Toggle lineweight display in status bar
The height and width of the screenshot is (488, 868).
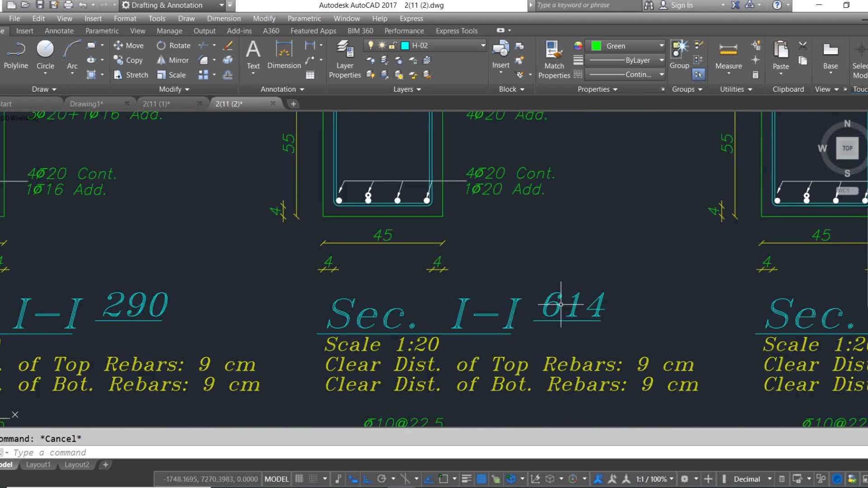(x=467, y=479)
